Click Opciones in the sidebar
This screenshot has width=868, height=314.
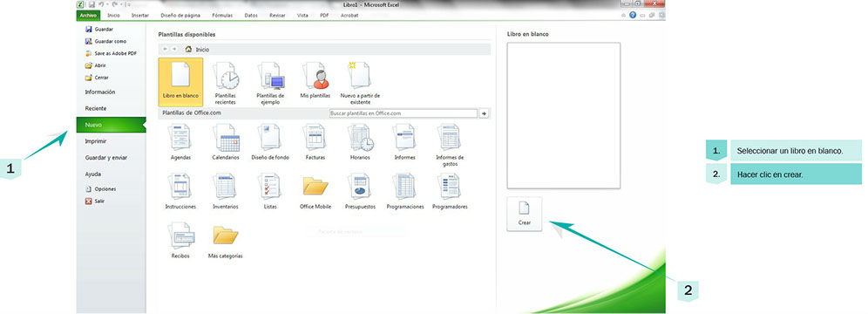(x=100, y=189)
